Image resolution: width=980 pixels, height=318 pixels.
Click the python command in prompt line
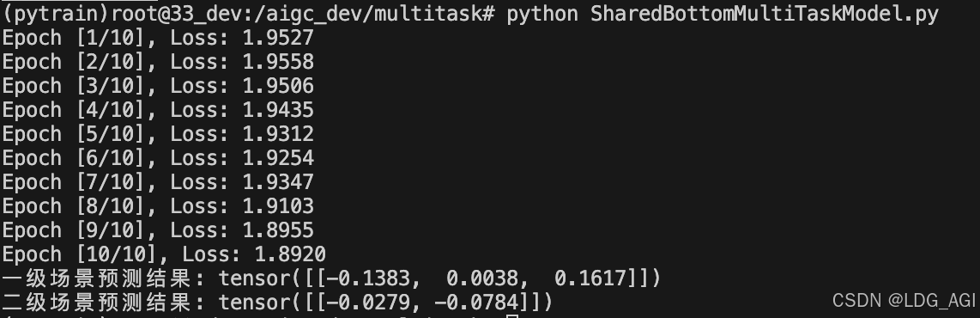click(541, 14)
